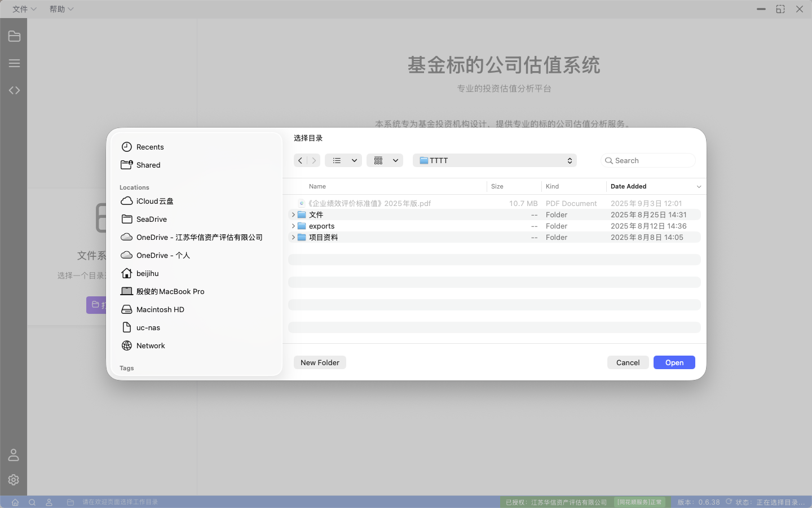Image resolution: width=812 pixels, height=508 pixels.
Task: Open the settings gear icon in sidebar
Action: pos(14,479)
